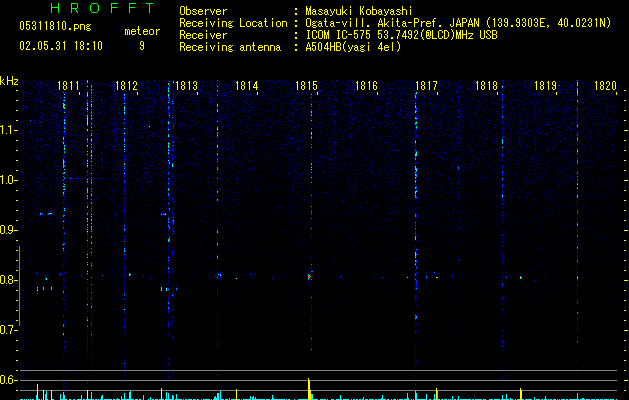Click the 'Receiver' field label

[203, 35]
